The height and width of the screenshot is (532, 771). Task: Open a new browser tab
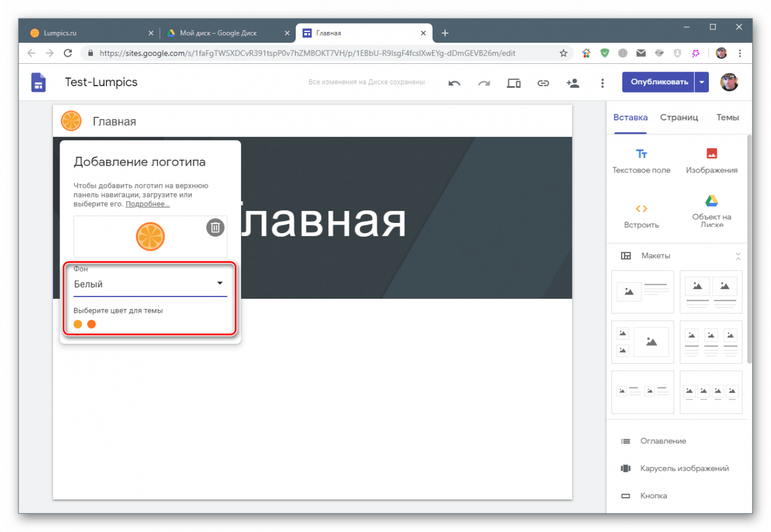pos(445,33)
